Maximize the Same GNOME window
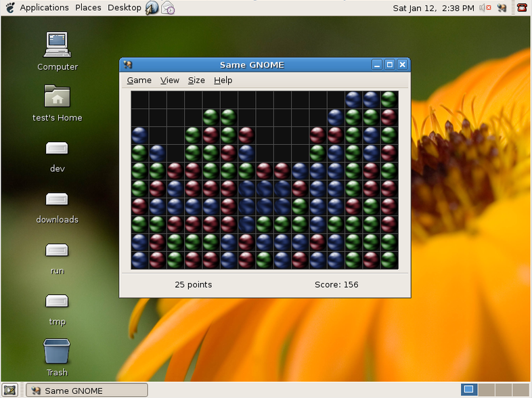532x398 pixels. 389,64
